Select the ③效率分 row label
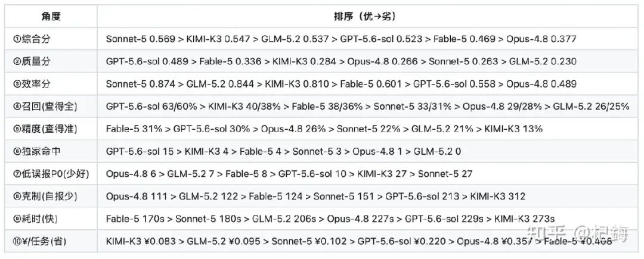 pos(32,84)
